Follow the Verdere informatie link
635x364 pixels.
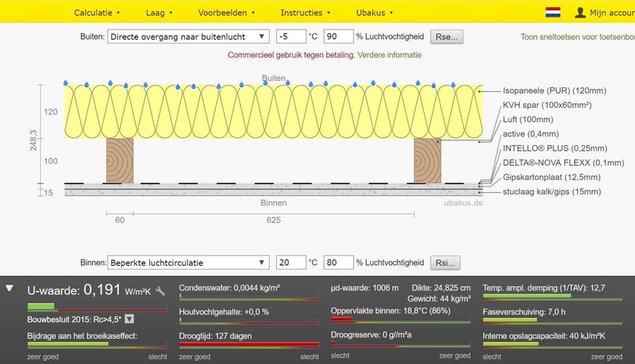click(390, 55)
